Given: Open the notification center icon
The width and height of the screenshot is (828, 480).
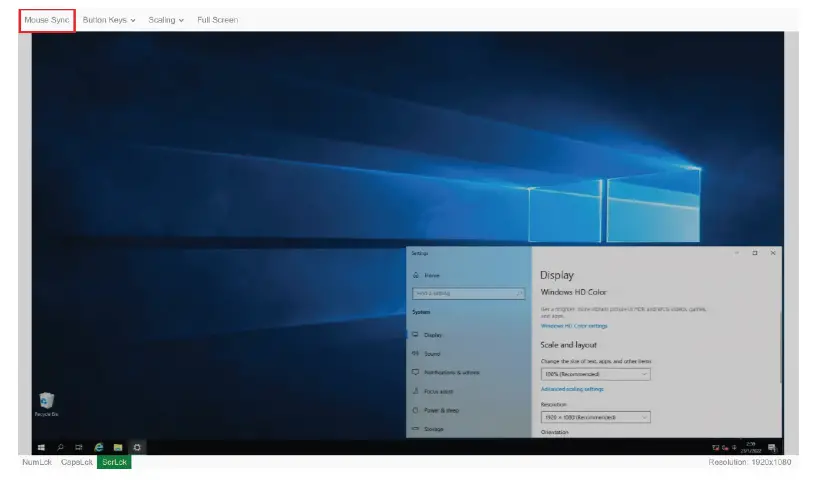Looking at the screenshot, I should coord(772,447).
